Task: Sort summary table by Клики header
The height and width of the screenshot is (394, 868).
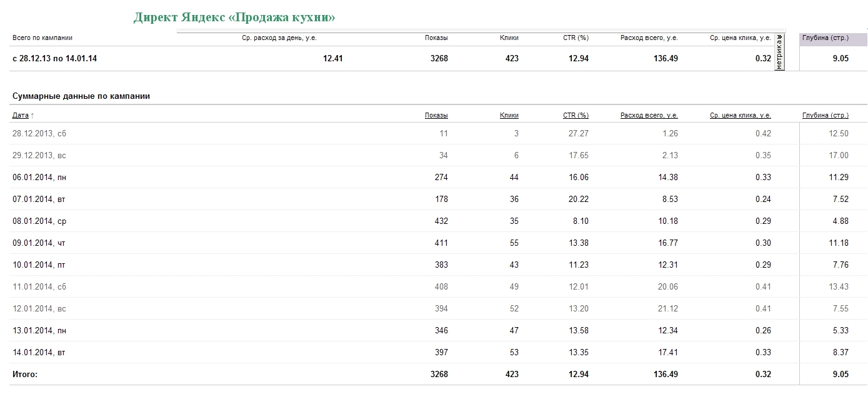Action: click(509, 115)
